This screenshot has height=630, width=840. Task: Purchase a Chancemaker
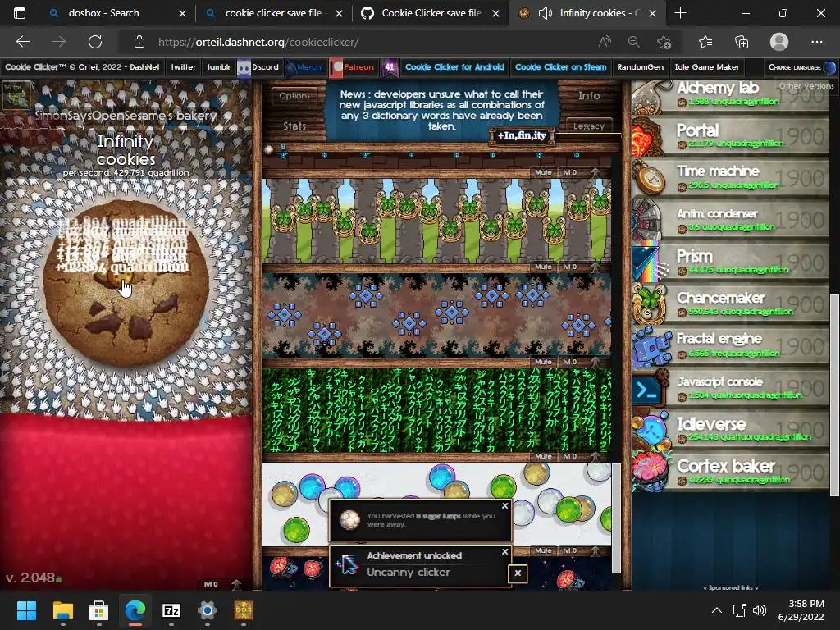click(731, 304)
